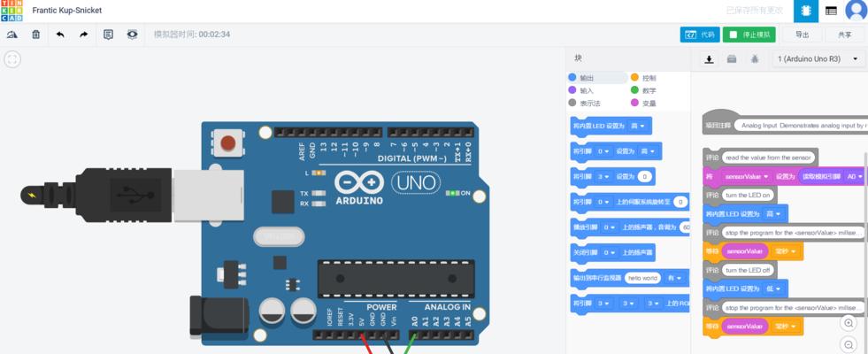Select the 表示法 notation block category

[585, 103]
